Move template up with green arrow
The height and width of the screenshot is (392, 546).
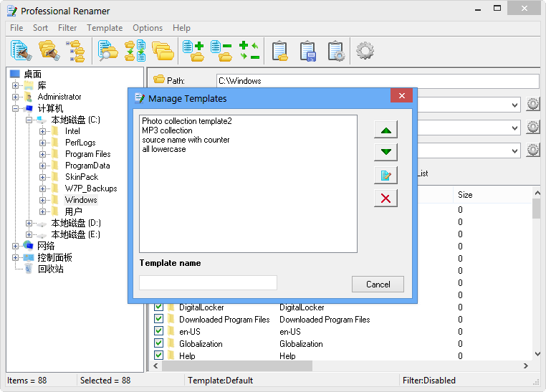click(385, 130)
